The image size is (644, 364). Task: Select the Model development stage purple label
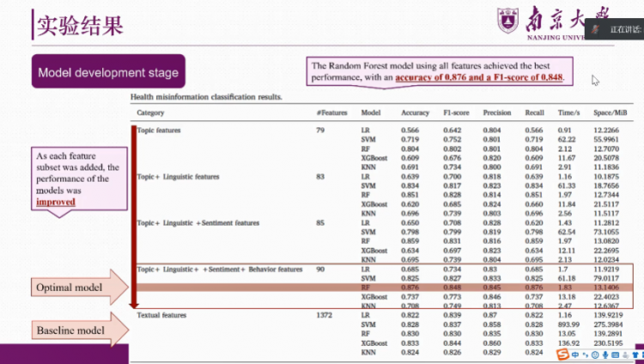[x=108, y=71]
